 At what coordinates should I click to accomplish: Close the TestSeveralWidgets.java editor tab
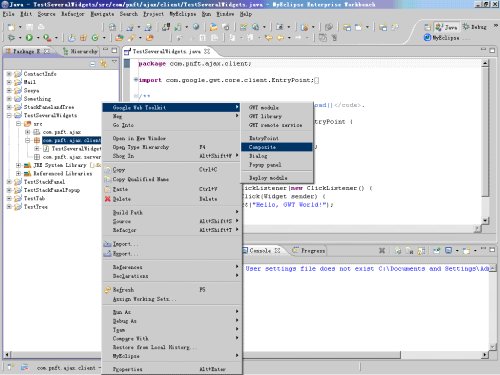click(207, 51)
